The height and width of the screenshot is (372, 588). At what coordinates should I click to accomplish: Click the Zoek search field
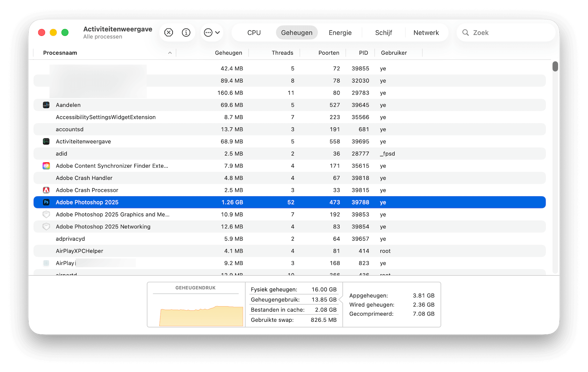coord(506,33)
